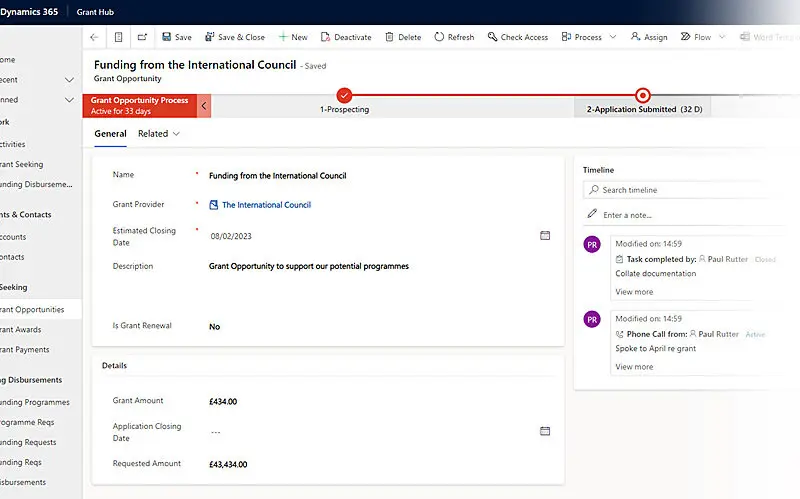
Task: Refresh the grant opportunity record
Action: [454, 37]
